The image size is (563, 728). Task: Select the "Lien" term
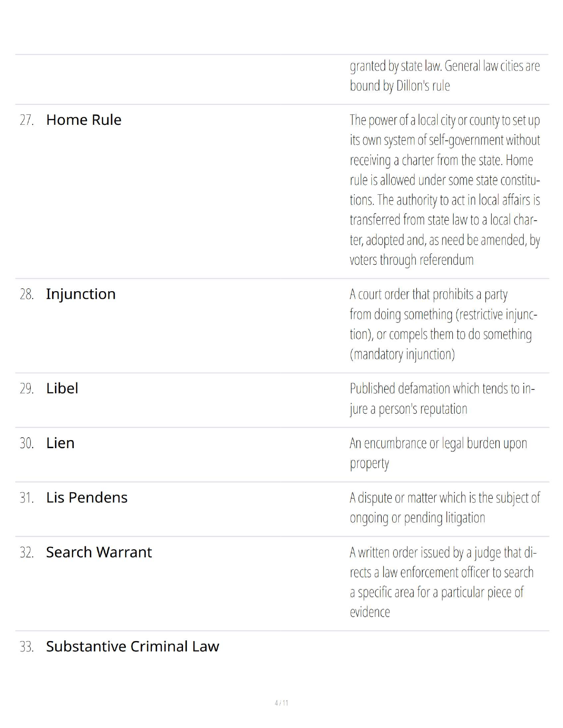tap(60, 443)
